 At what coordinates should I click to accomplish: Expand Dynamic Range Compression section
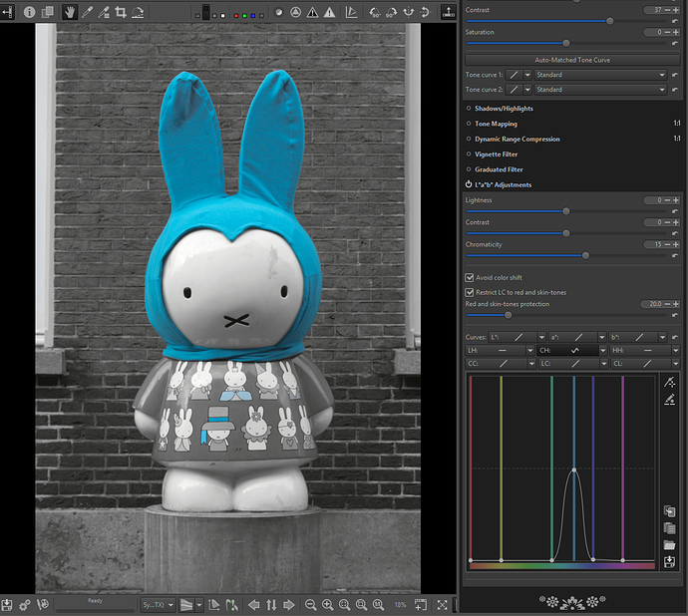pyautogui.click(x=517, y=140)
